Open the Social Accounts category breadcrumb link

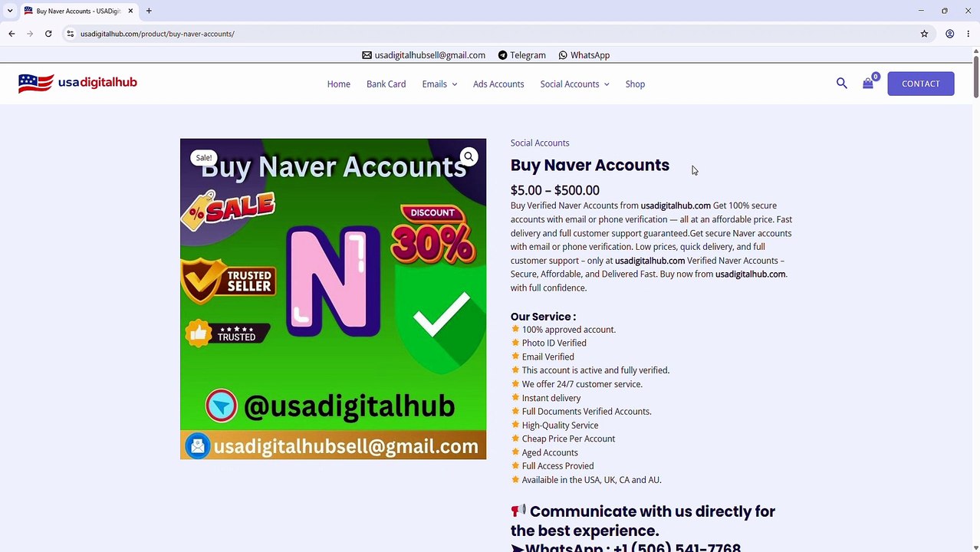pos(540,143)
